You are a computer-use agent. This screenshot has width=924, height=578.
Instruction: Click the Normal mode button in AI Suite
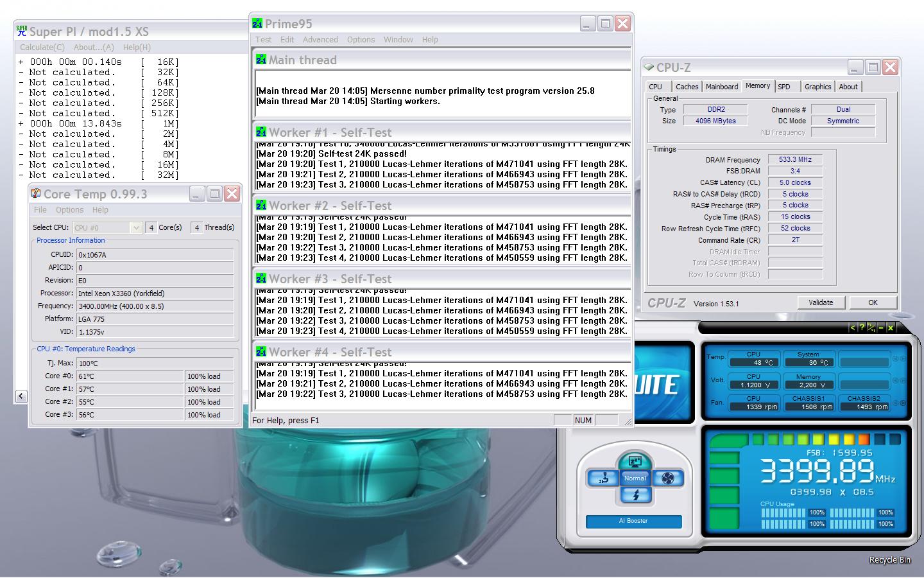click(x=635, y=478)
